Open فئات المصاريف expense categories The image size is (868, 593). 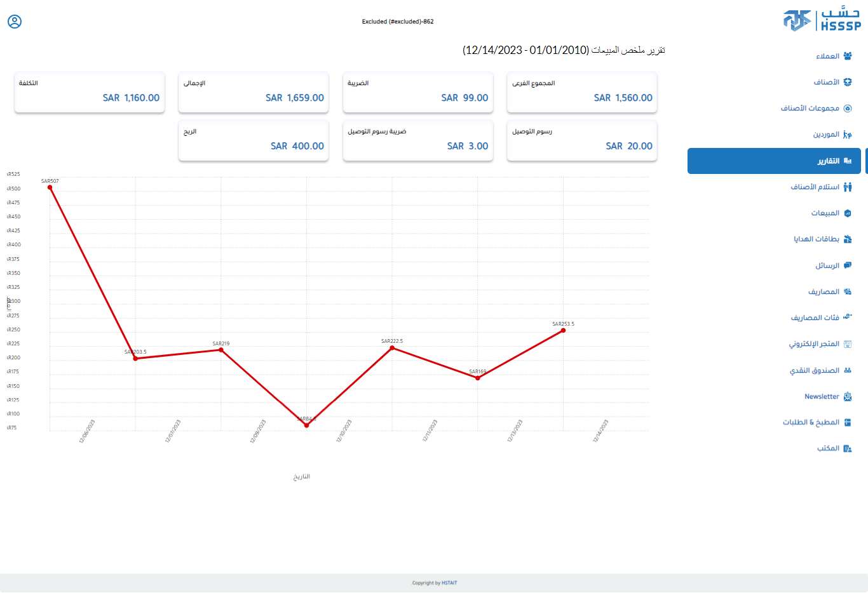(x=815, y=318)
